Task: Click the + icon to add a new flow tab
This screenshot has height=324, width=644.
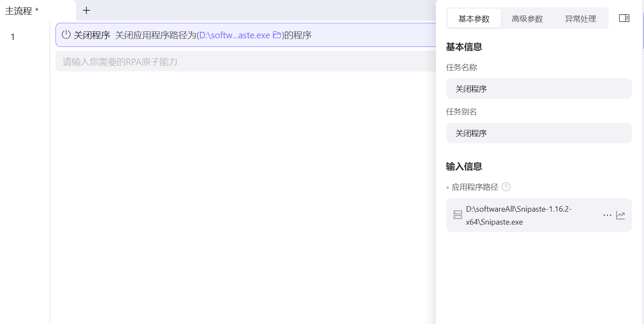Action: 86,10
